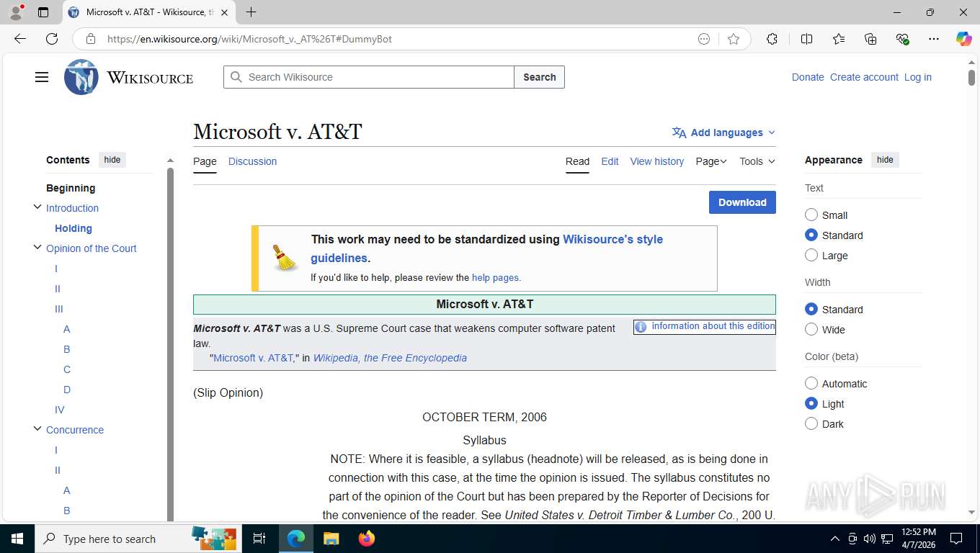Click the Download button
980x553 pixels.
point(742,202)
